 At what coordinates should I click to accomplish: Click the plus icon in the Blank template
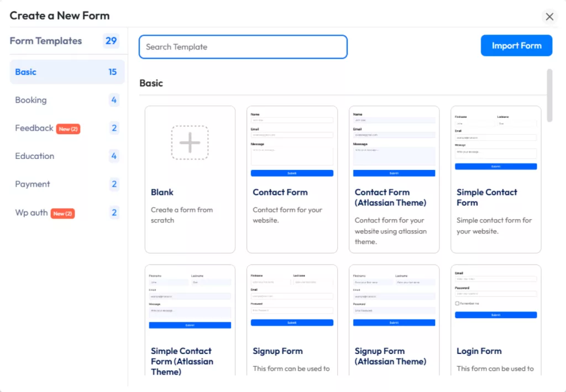190,142
